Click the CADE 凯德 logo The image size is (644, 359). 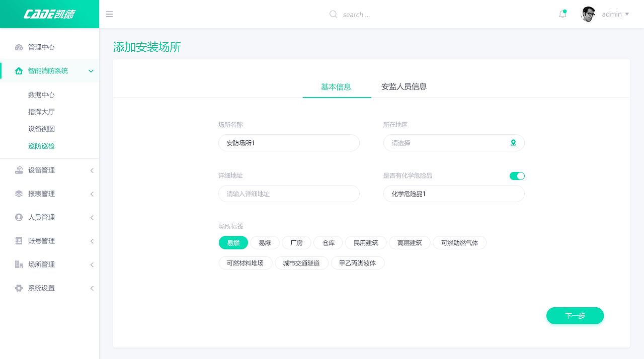(x=49, y=14)
